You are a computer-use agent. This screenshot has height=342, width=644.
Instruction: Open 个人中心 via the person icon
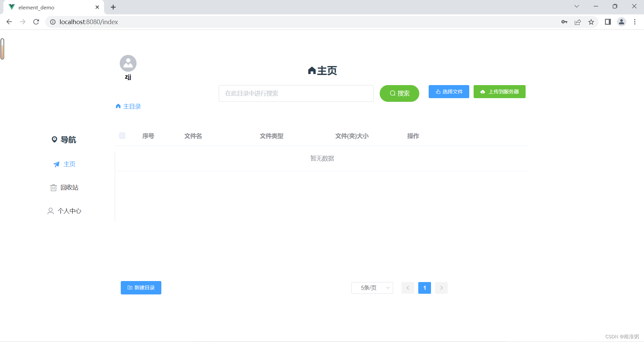pyautogui.click(x=50, y=211)
